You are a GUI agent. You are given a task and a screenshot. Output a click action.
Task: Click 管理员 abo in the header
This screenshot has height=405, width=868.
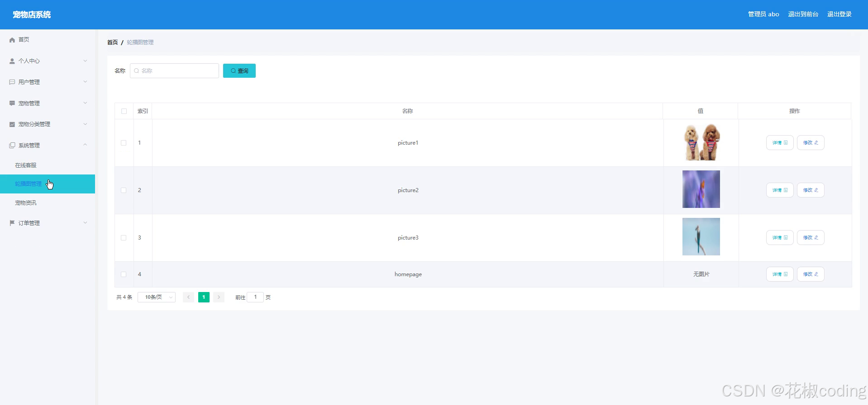763,14
